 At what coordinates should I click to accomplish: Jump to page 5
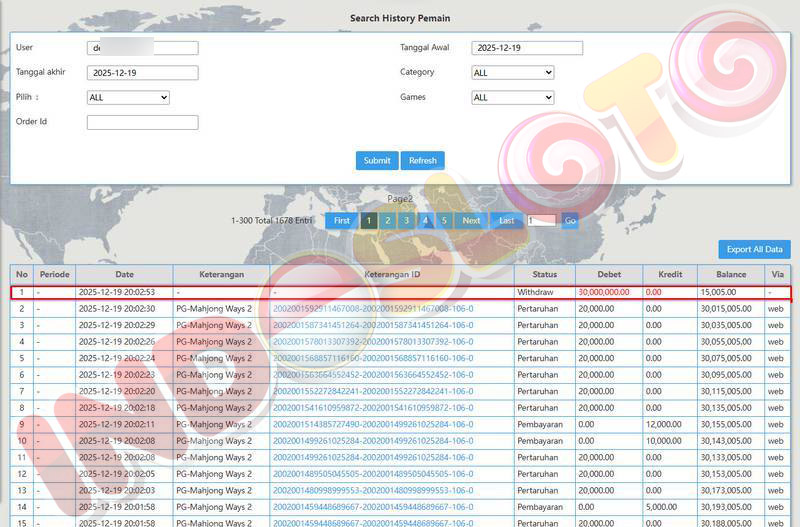[x=444, y=220]
